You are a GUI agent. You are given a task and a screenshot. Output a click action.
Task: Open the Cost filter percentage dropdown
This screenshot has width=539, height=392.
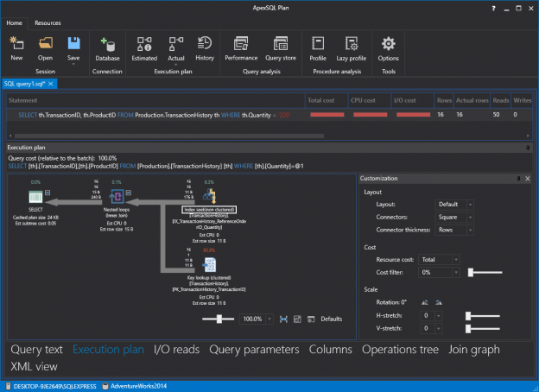[439, 273]
